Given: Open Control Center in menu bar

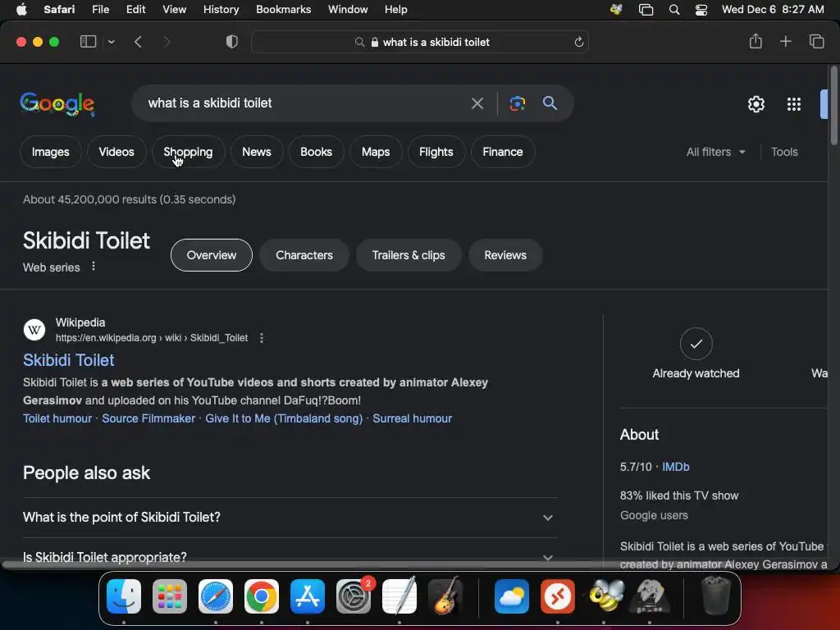Looking at the screenshot, I should (x=701, y=10).
